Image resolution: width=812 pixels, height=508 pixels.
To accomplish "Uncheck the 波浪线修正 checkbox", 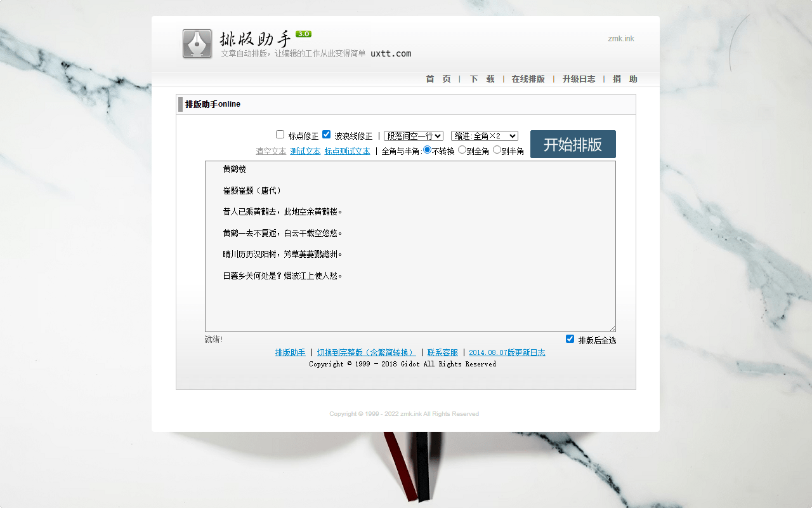I will click(326, 135).
